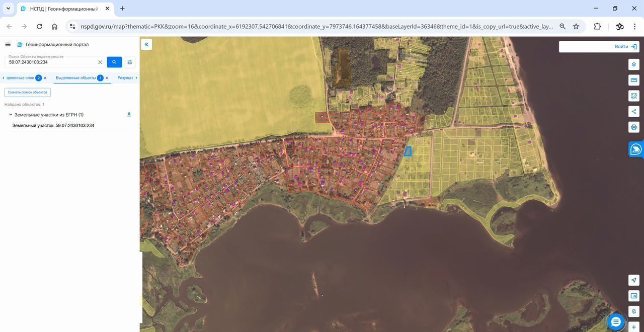Bookmark this page with the star

coord(576,27)
